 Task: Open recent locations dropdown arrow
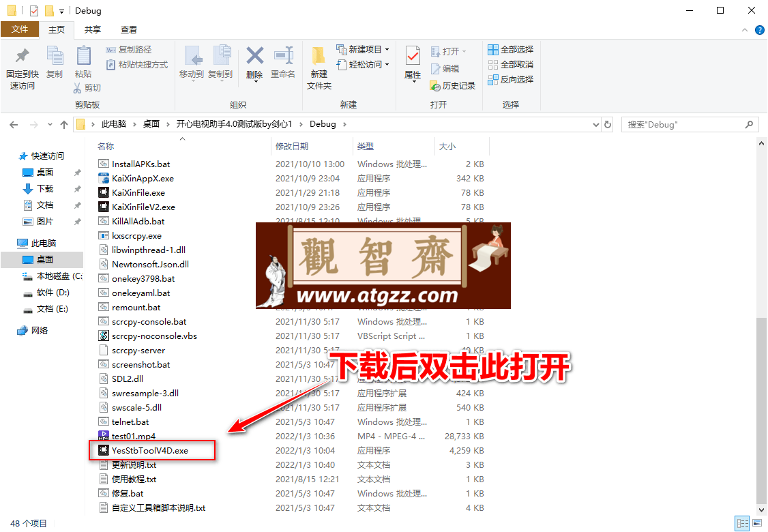coord(50,125)
